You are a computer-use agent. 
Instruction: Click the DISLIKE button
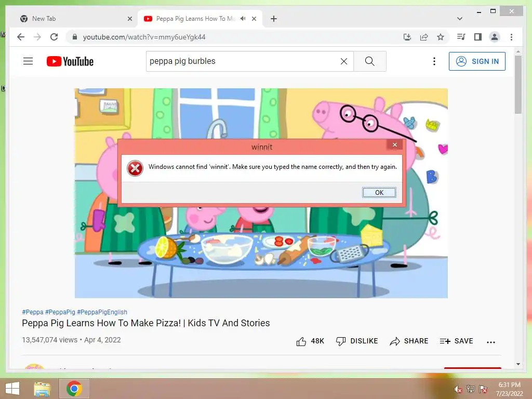click(356, 341)
